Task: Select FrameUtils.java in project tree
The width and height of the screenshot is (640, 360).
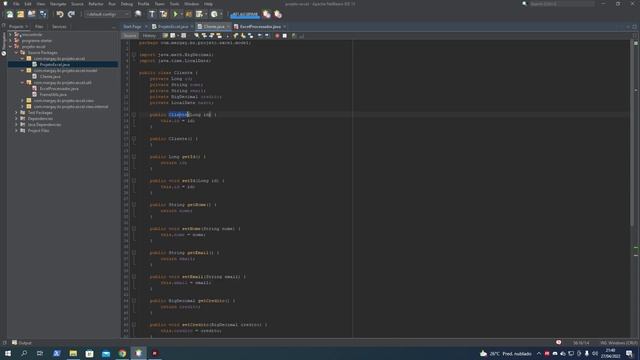Action: pos(53,95)
